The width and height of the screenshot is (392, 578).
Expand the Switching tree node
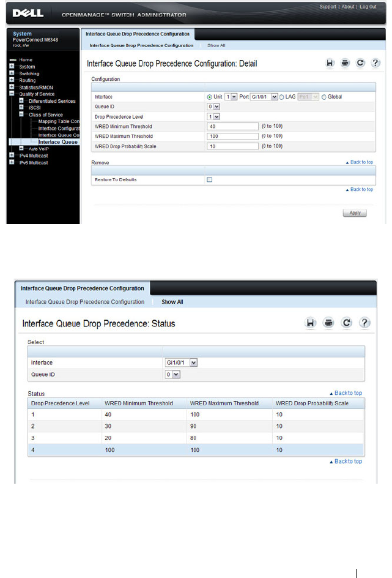coord(12,73)
